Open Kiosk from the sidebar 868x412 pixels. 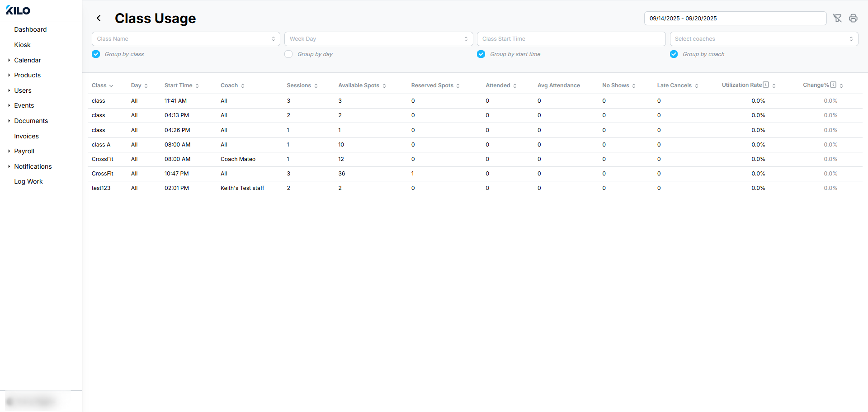[22, 45]
